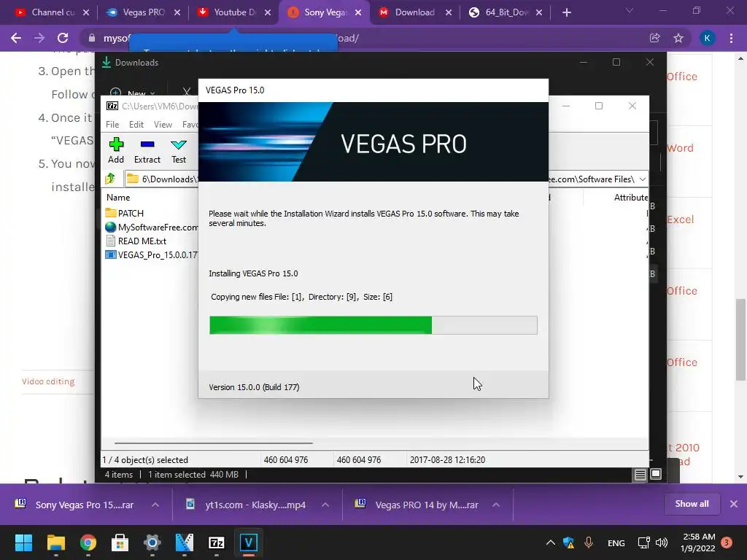The height and width of the screenshot is (560, 747).
Task: Open Microsoft Store from the taskbar
Action: (120, 542)
